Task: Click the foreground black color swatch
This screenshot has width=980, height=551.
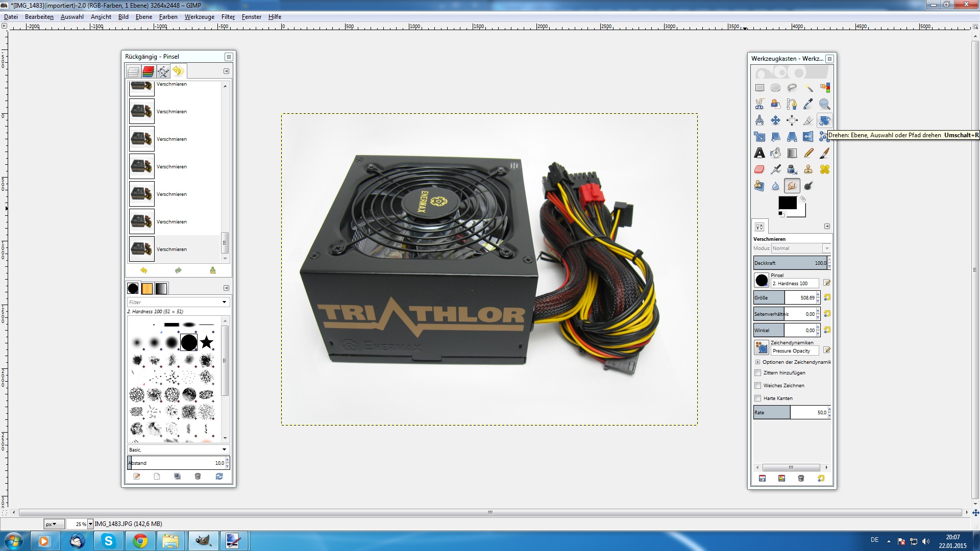Action: (x=787, y=203)
